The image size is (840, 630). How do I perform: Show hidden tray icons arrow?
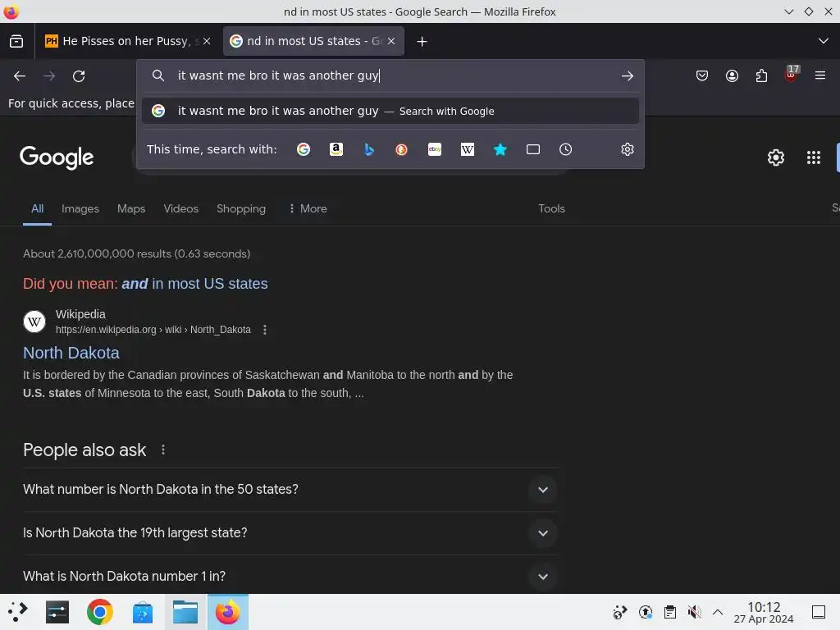(718, 612)
